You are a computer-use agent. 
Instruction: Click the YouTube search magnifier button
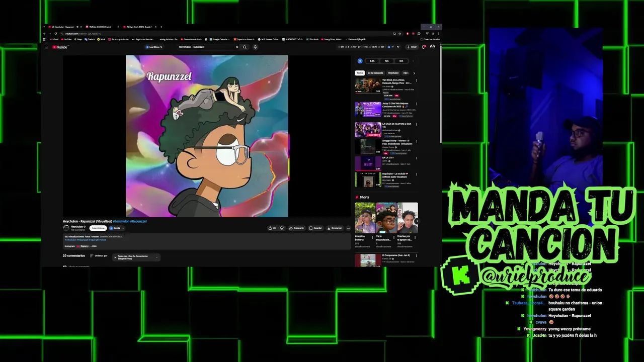pos(245,47)
